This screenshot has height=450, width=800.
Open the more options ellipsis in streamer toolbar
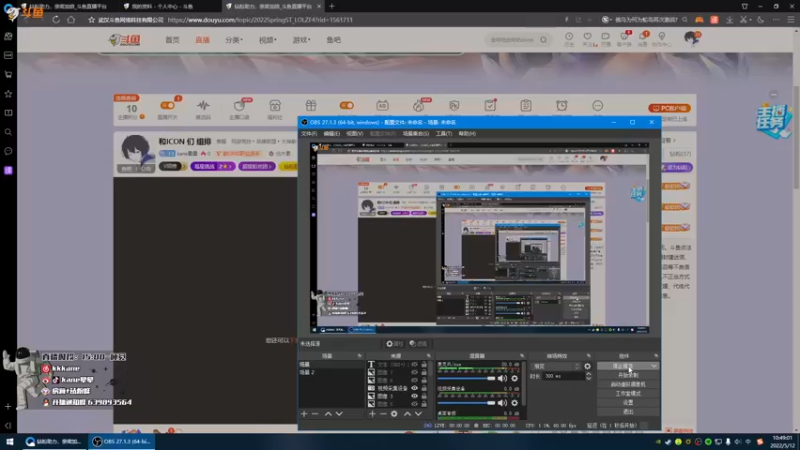click(597, 106)
